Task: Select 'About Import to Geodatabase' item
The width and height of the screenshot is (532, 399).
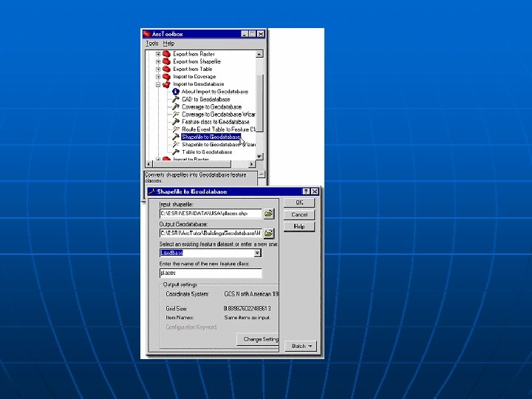Action: 215,92
